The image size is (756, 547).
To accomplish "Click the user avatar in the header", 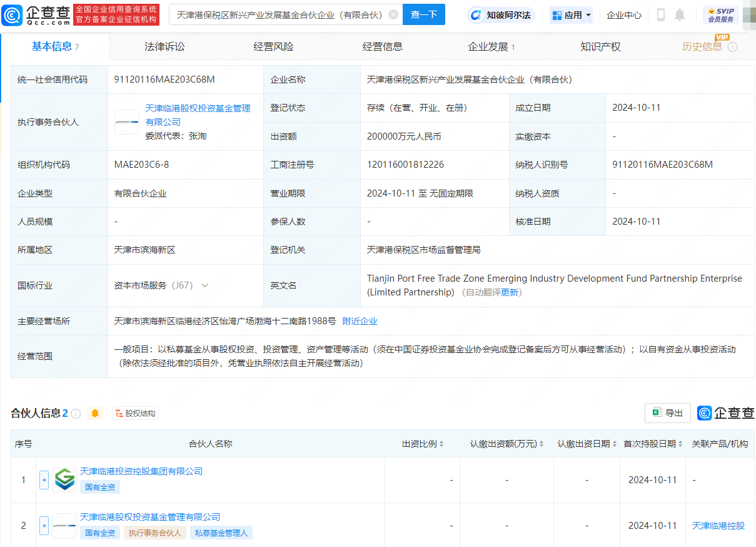I will (x=749, y=14).
